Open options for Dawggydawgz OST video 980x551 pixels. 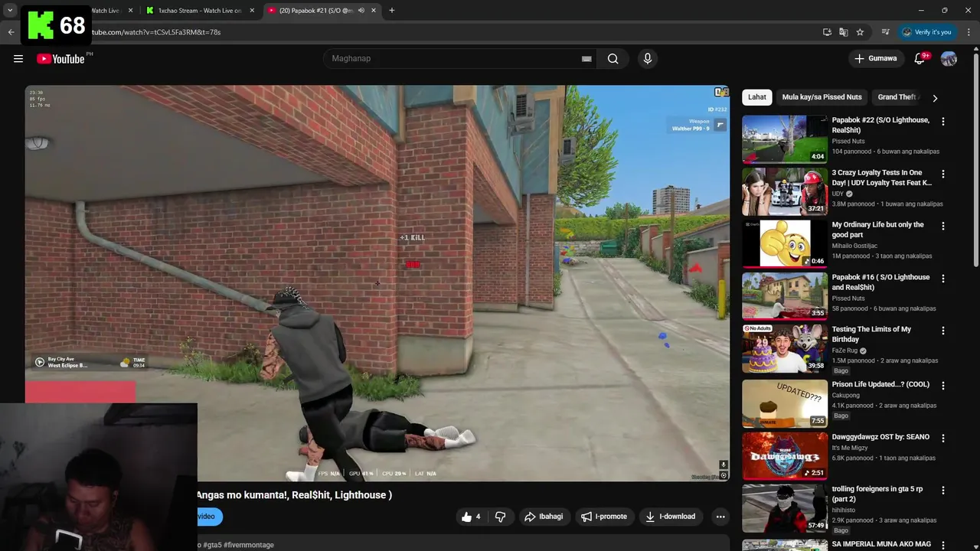pyautogui.click(x=943, y=439)
